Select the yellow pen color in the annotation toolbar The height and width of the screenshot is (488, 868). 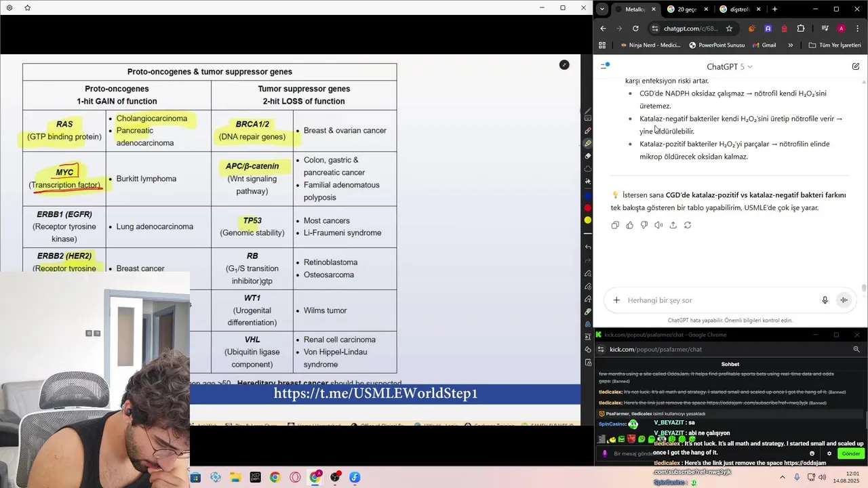click(588, 220)
